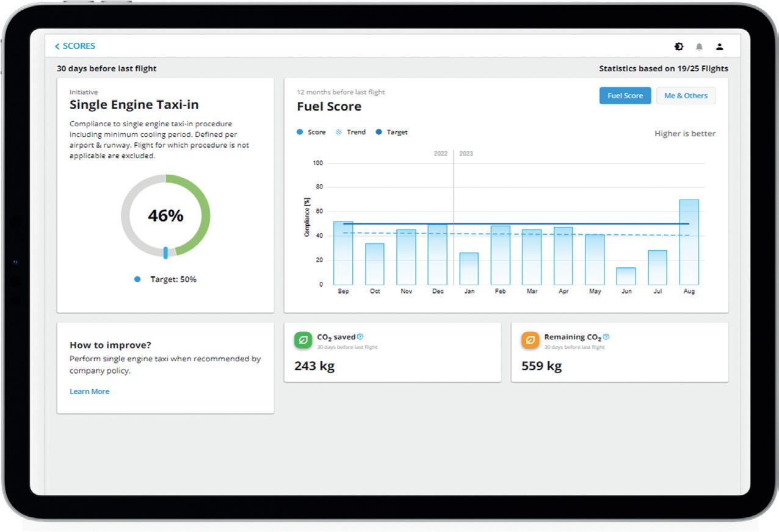This screenshot has width=779, height=532.
Task: Toggle the Target legend item
Action: (x=392, y=132)
